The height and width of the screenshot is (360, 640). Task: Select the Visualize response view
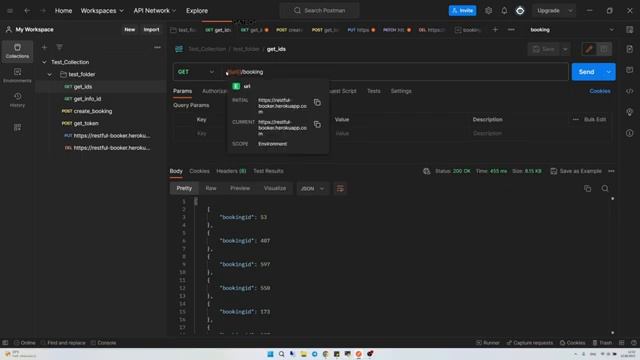[x=275, y=188]
